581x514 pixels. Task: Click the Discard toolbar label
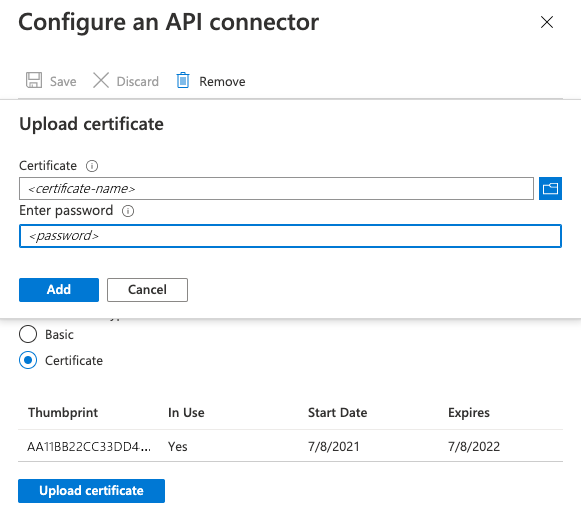[137, 82]
